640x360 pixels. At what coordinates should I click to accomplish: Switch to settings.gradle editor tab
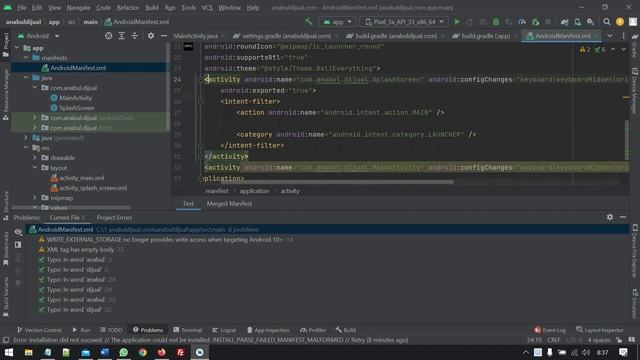286,36
